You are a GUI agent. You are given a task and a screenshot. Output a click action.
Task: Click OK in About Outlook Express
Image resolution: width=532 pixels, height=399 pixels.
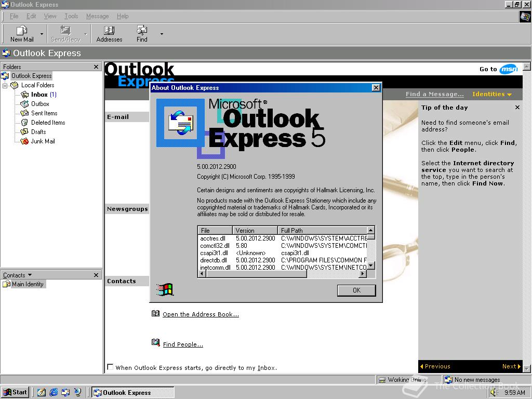click(x=356, y=290)
